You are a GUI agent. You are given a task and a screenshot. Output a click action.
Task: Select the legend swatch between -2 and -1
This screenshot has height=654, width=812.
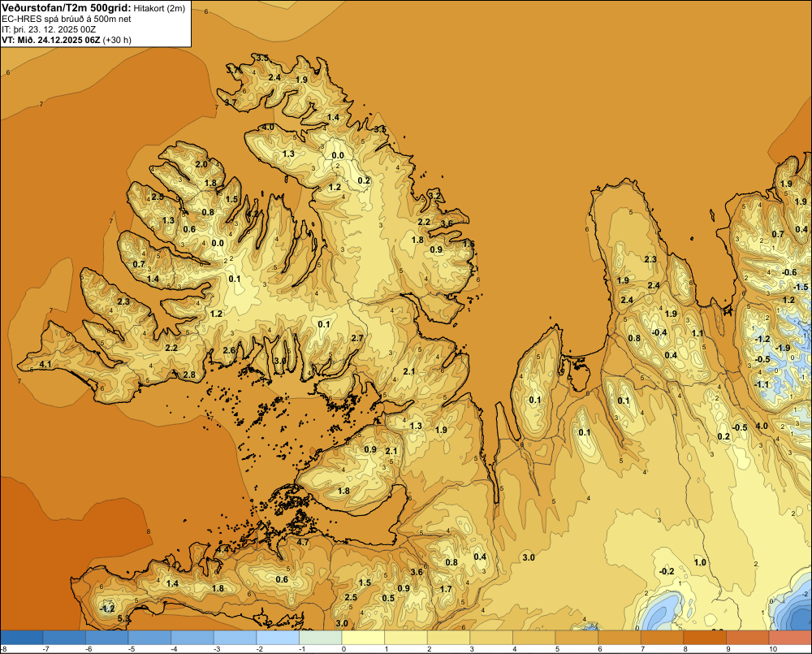pos(278,638)
